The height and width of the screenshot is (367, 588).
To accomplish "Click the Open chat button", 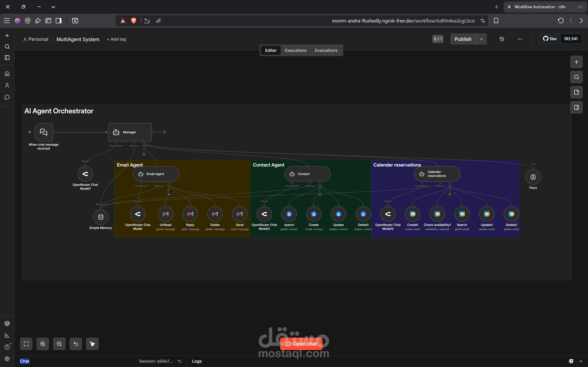I will click(x=301, y=344).
